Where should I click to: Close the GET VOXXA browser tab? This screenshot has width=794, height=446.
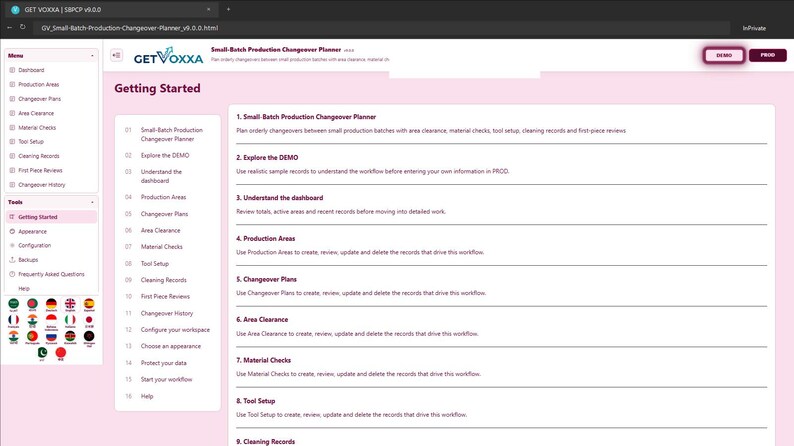point(208,9)
